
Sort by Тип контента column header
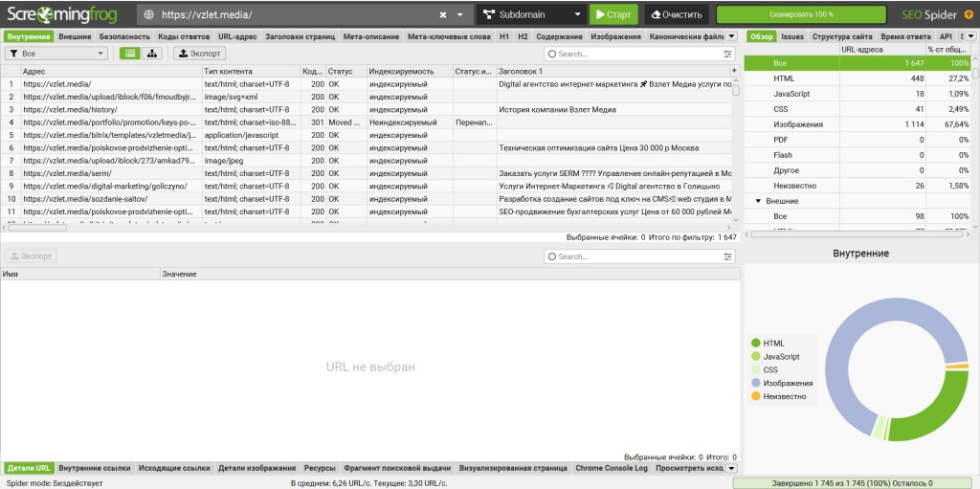tap(252, 71)
